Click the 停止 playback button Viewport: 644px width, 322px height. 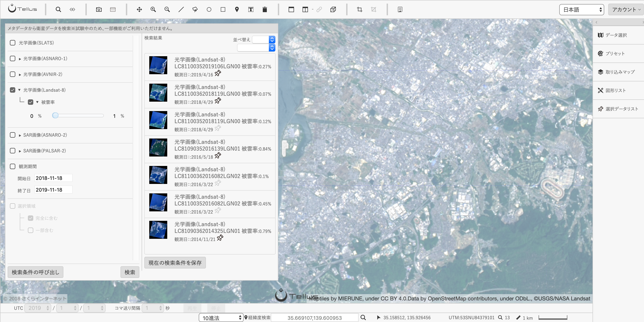[x=216, y=308]
